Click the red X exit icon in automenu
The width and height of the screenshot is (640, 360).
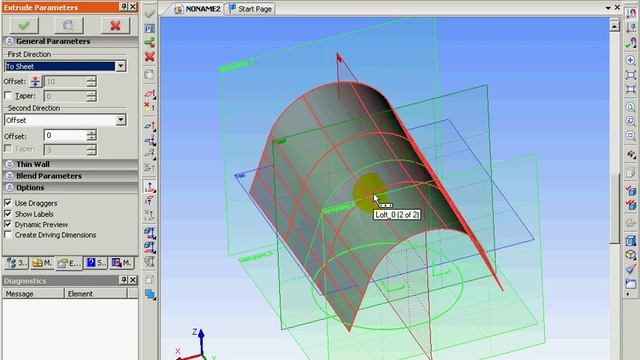[x=149, y=56]
